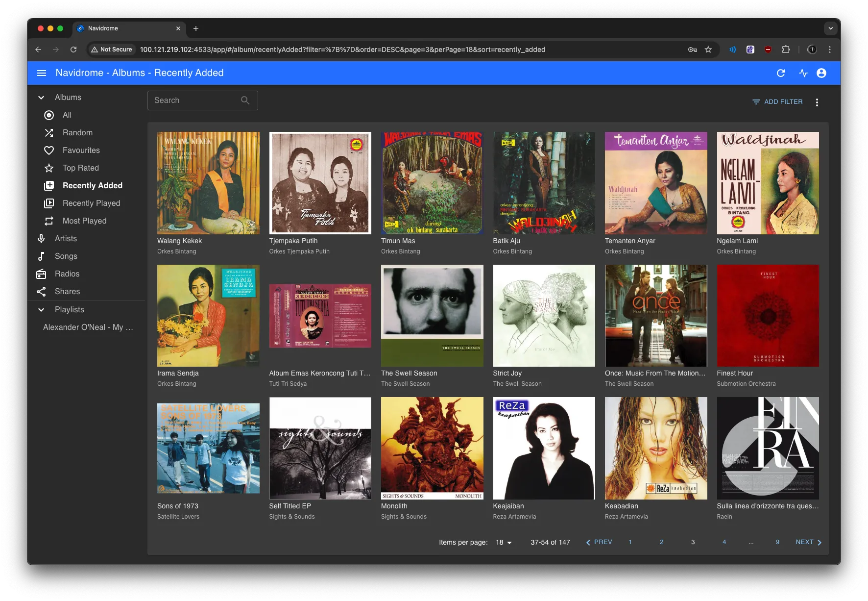
Task: Open the Batik Aju album cover
Action: tap(544, 183)
